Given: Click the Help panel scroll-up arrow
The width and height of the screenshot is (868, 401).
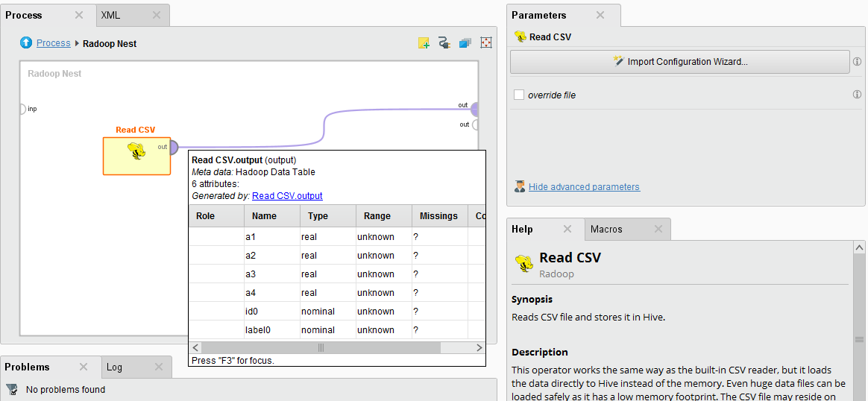Looking at the screenshot, I should [860, 247].
